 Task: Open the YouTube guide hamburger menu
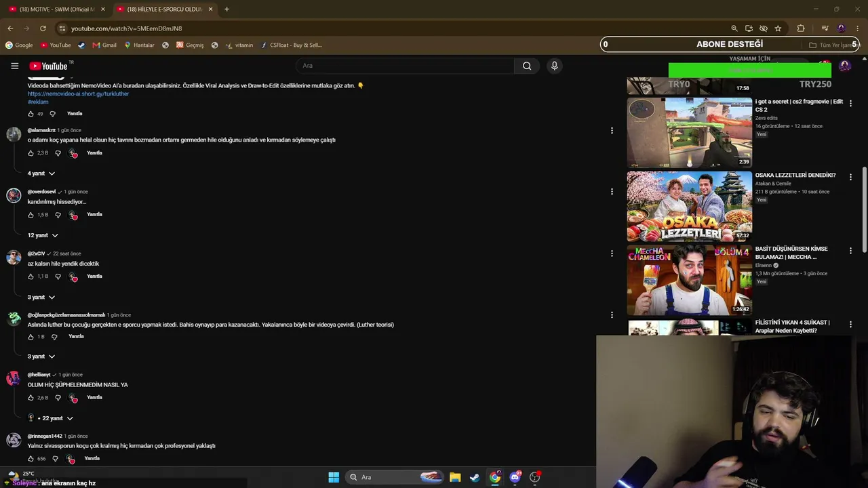[14, 66]
